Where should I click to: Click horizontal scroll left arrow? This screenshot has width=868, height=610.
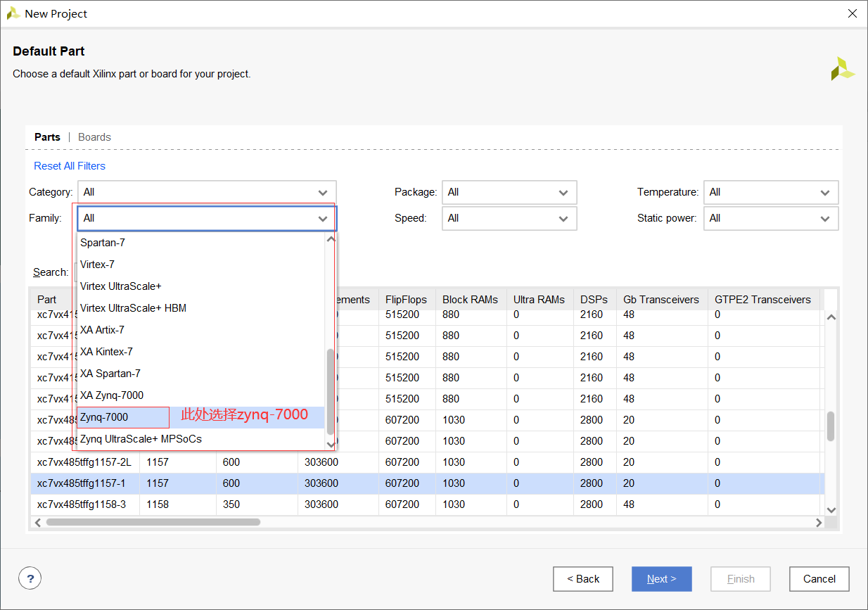38,523
